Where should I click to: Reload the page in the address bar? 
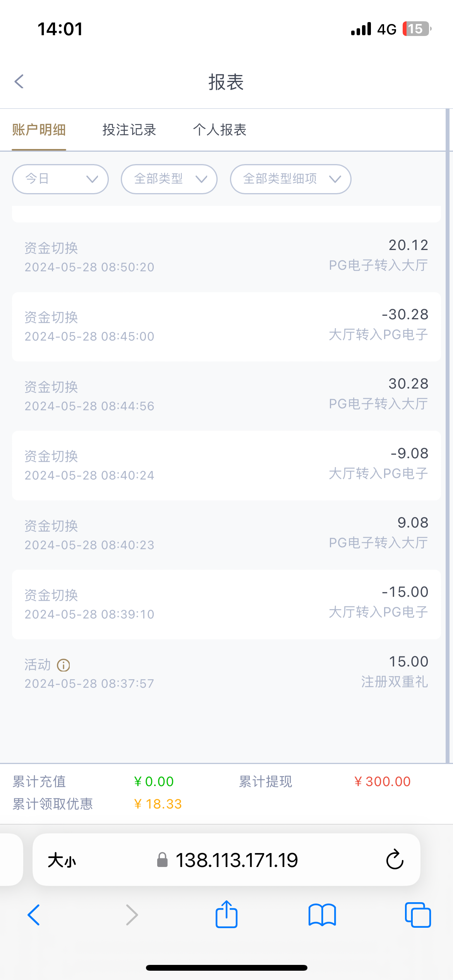pos(395,860)
